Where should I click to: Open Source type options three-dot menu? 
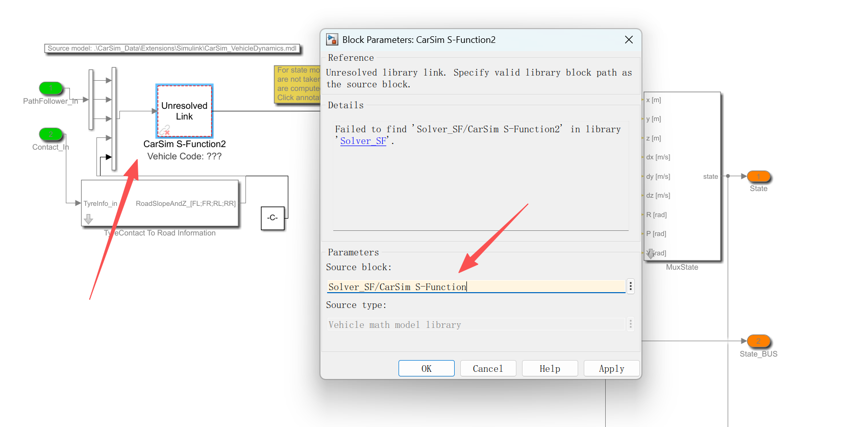click(631, 324)
